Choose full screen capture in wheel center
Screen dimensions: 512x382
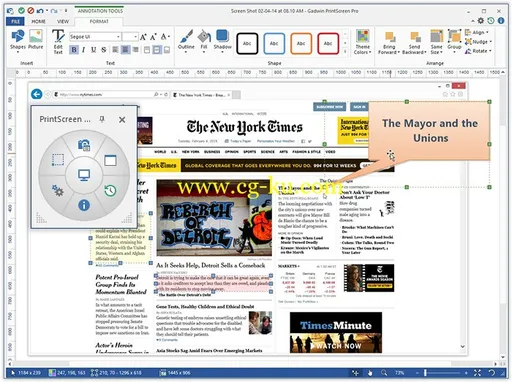click(x=84, y=174)
